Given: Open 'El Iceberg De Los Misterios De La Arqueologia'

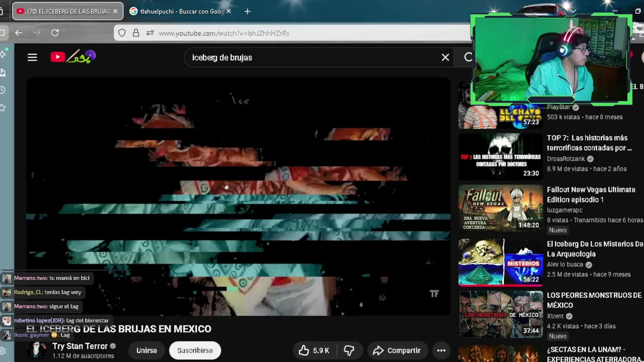Looking at the screenshot, I should tap(595, 249).
